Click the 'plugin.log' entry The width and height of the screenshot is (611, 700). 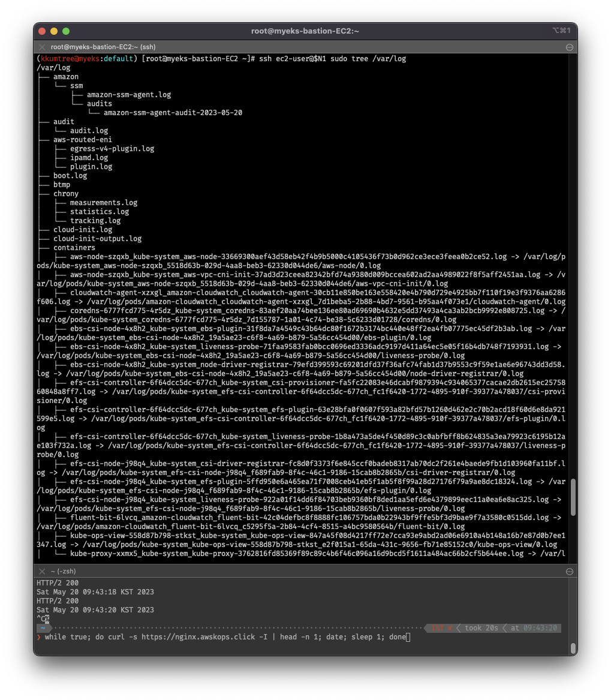(x=91, y=167)
